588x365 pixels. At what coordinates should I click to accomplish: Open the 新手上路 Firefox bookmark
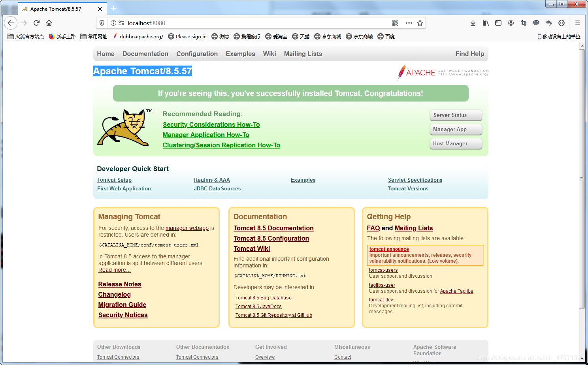tap(62, 36)
